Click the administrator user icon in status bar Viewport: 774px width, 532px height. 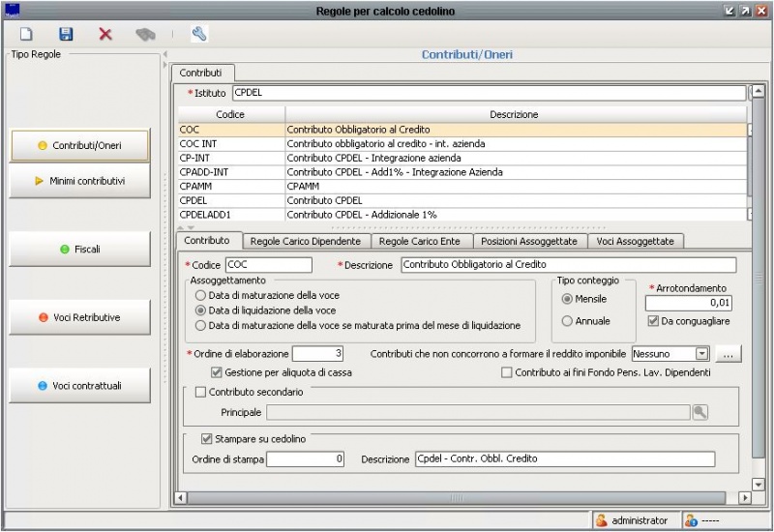tap(602, 520)
